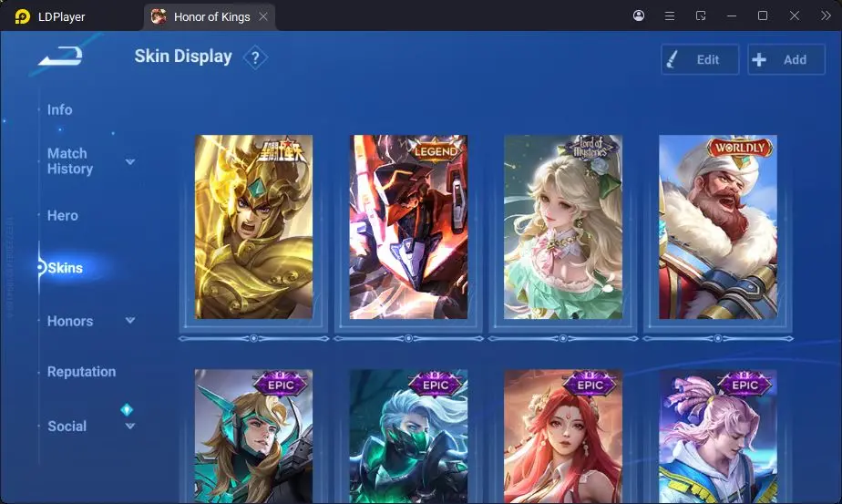
Task: Click the Honor of Kings tab game icon
Action: [159, 16]
